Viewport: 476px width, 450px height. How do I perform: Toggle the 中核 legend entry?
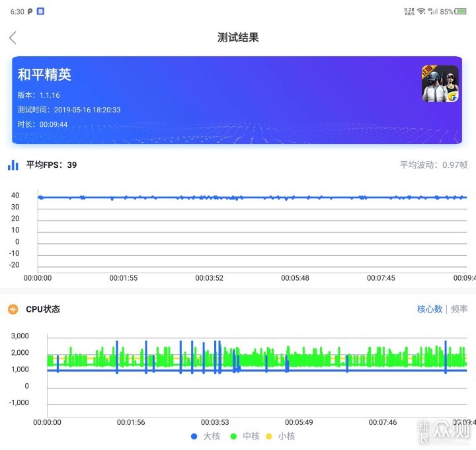(245, 436)
